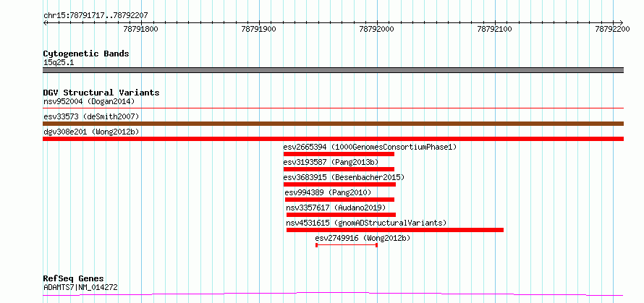This screenshot has height=303, width=644.
Task: Select the esv2749916 bracketed thin line feature
Action: click(x=347, y=245)
